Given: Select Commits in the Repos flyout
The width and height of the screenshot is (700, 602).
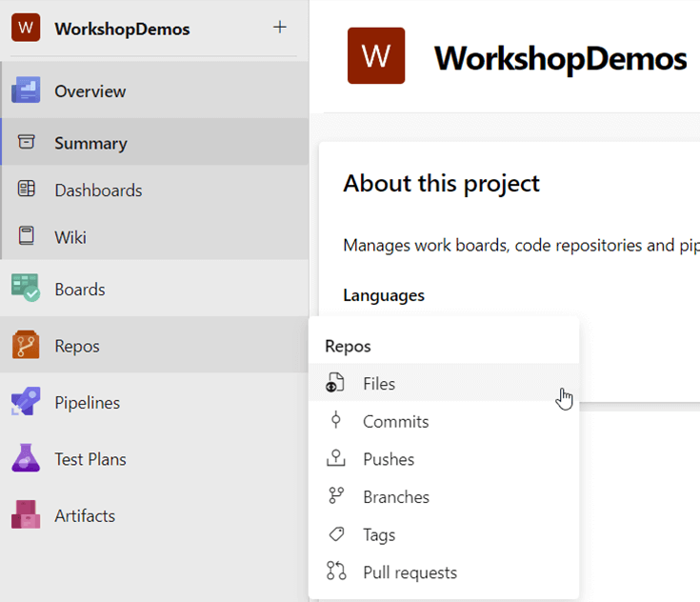Looking at the screenshot, I should point(395,422).
